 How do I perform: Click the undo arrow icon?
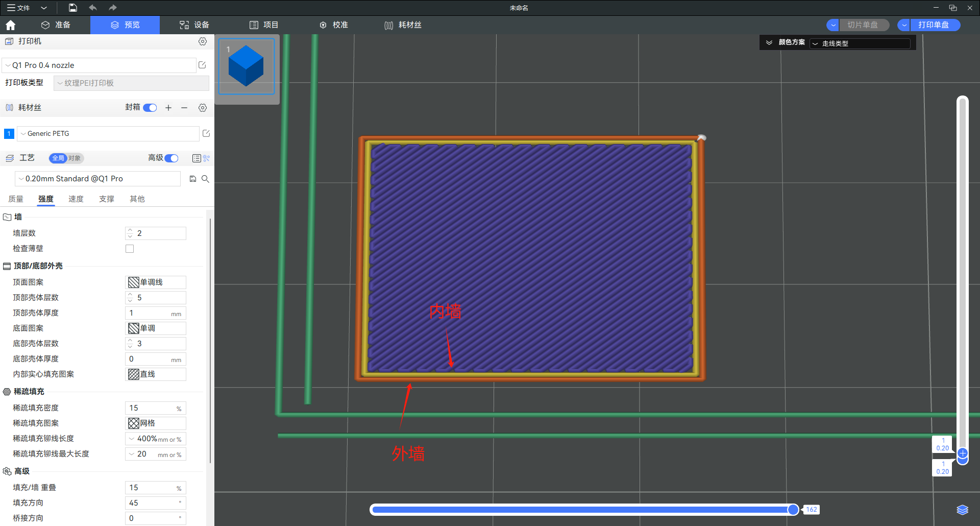(92, 8)
